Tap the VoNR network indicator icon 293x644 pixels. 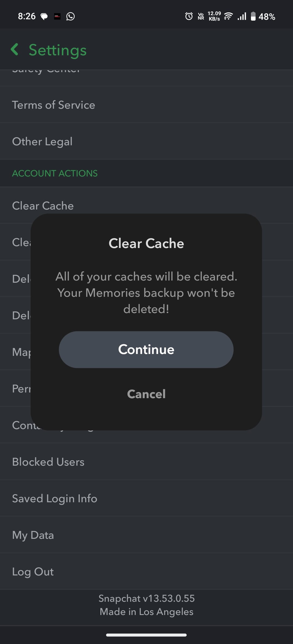click(201, 16)
